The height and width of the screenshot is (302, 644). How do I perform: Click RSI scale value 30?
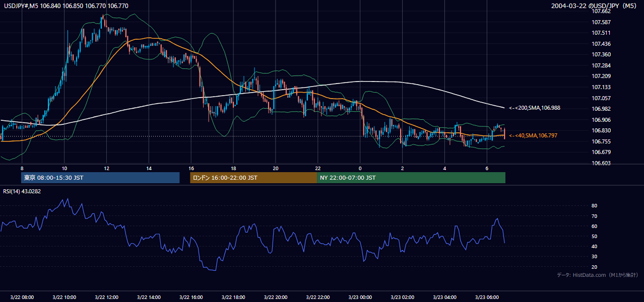point(595,257)
